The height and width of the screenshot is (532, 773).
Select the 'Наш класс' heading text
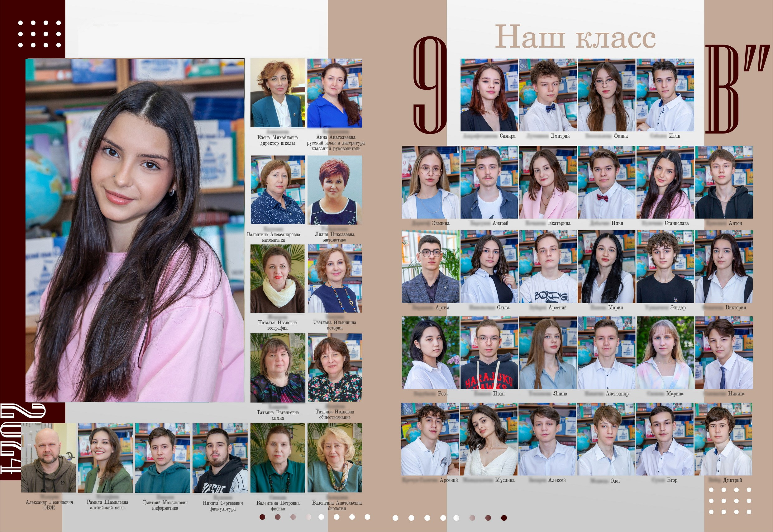(x=575, y=37)
